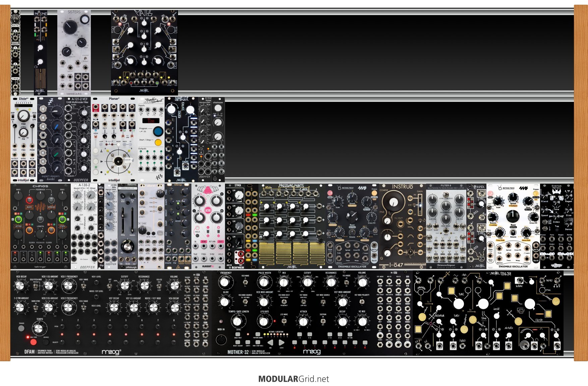Click the DFAM Tempo knob
Image resolution: width=588 pixels, height=386 pixels.
pos(39,329)
